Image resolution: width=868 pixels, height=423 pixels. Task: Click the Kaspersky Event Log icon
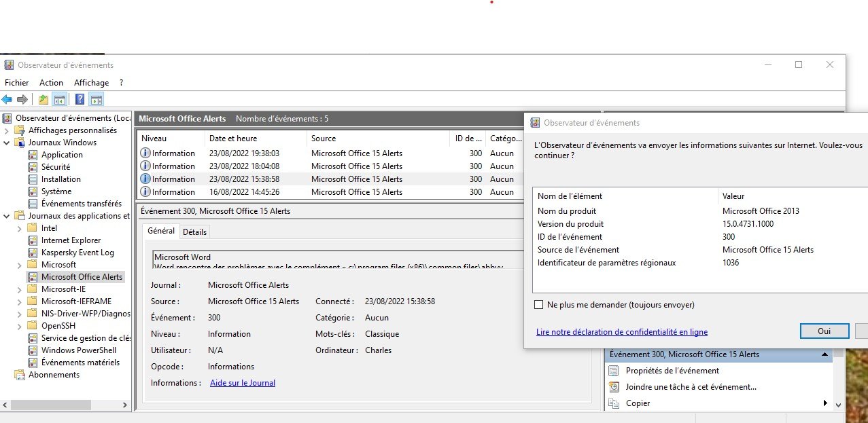[x=33, y=253]
